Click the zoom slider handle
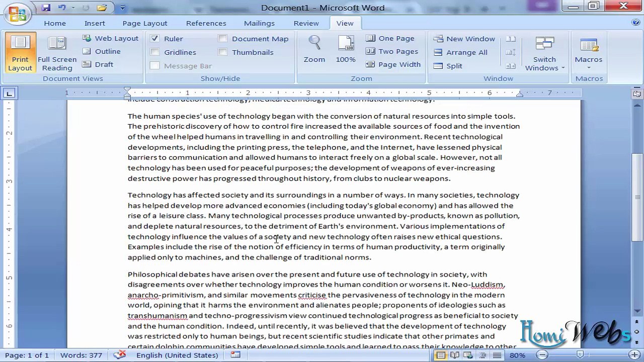644x362 pixels. coord(580,355)
